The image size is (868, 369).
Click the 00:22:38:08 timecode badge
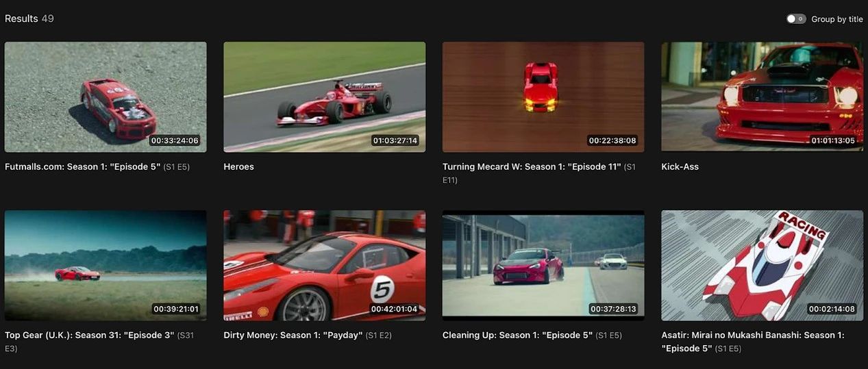[x=612, y=141]
